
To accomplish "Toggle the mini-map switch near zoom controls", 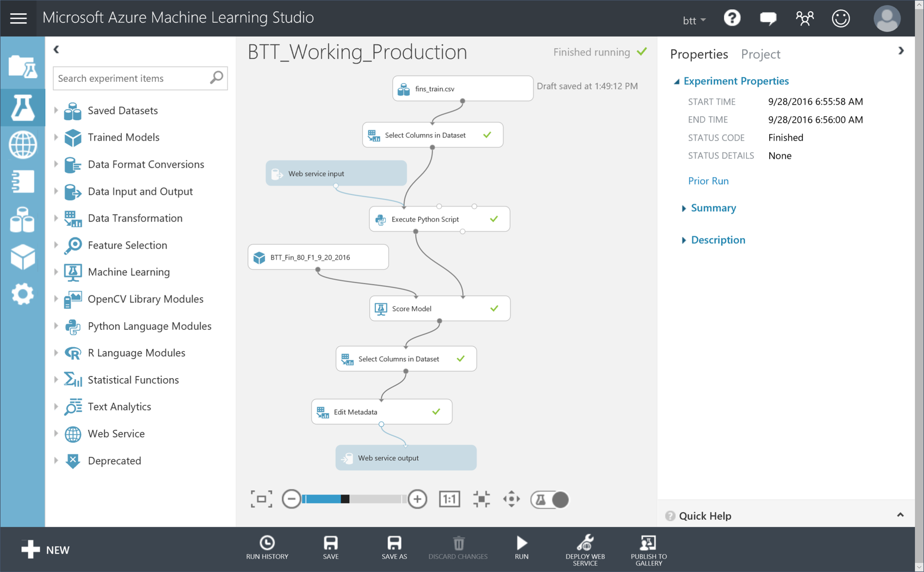I will pyautogui.click(x=550, y=499).
